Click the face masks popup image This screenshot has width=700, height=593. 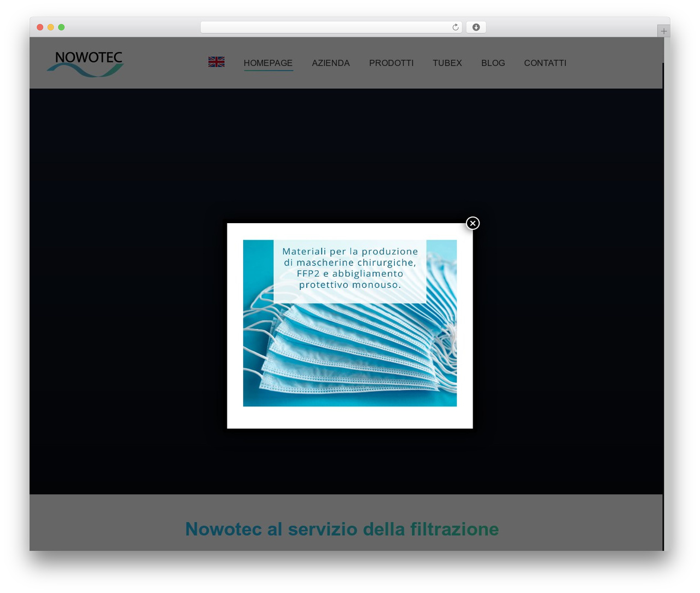pyautogui.click(x=350, y=323)
